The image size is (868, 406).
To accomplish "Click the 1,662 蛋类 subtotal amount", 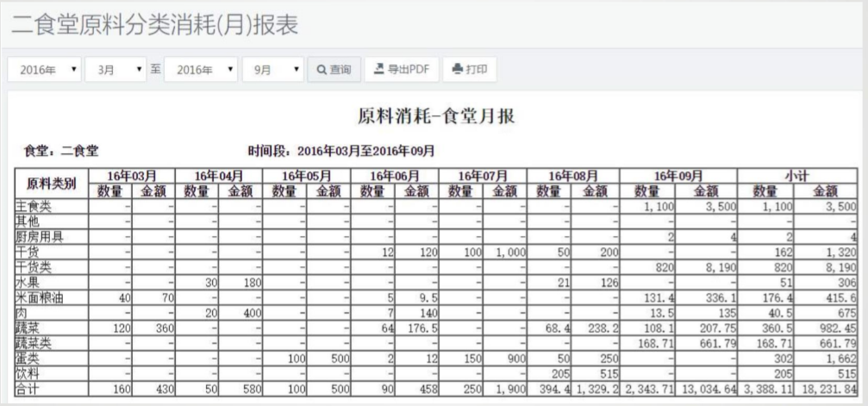I will click(x=840, y=359).
